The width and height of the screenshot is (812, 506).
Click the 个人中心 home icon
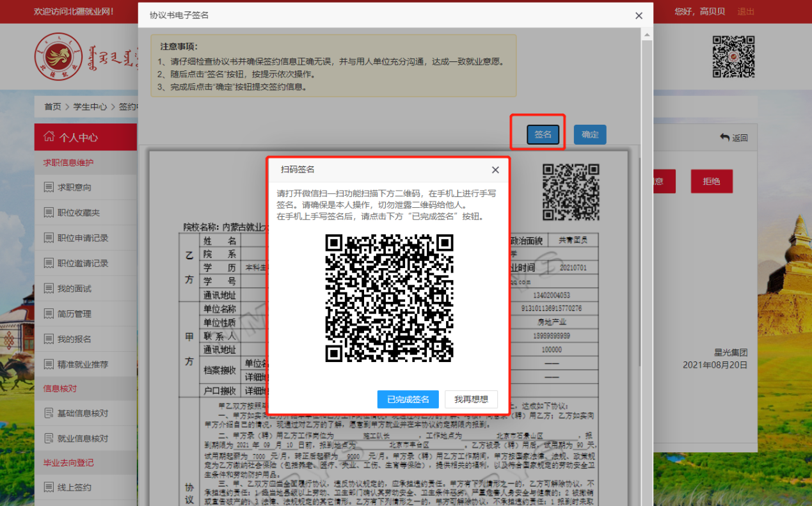pos(49,137)
